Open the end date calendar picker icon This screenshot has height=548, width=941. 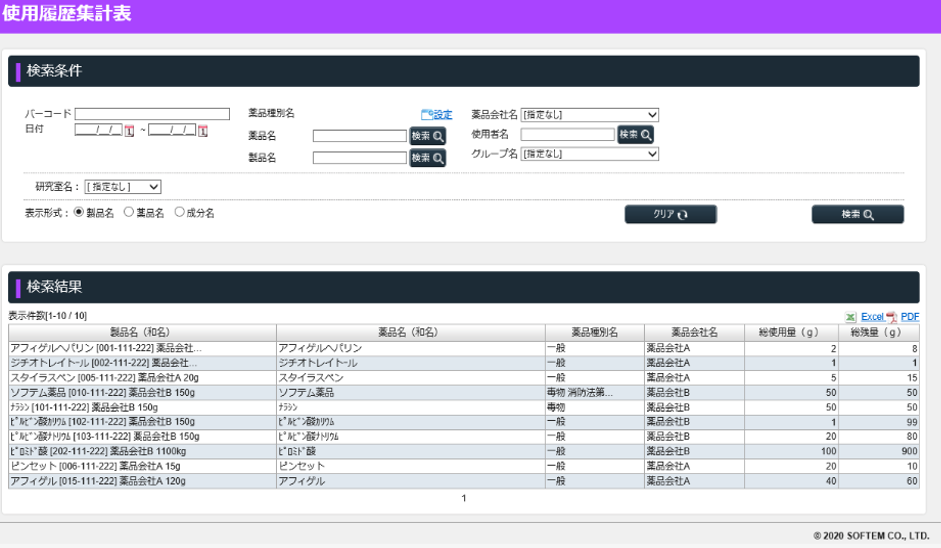[202, 130]
